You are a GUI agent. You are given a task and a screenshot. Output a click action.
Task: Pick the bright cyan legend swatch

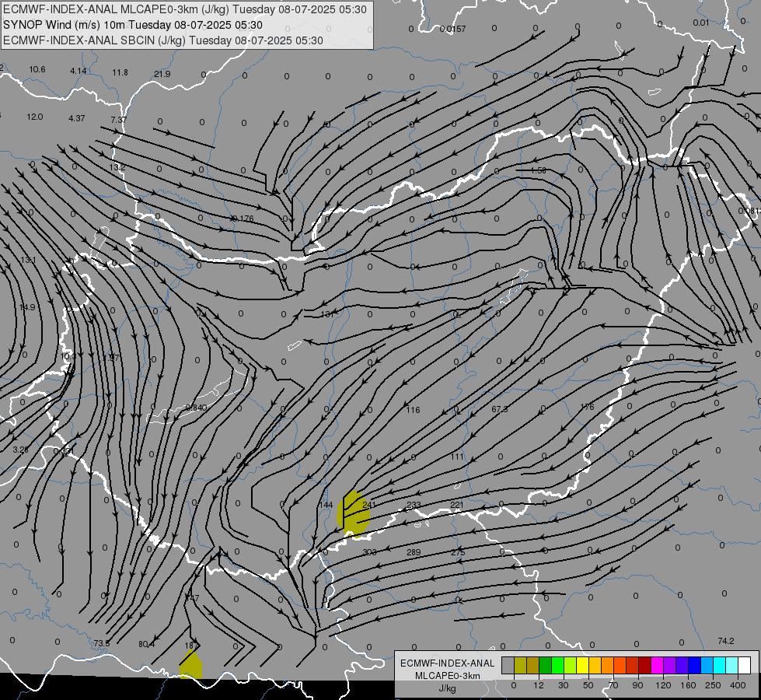720,665
